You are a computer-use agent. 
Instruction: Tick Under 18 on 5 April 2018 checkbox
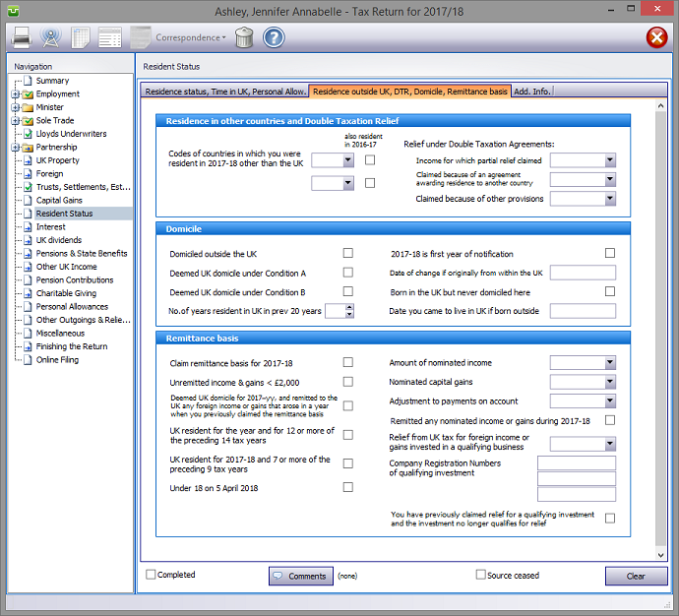(x=347, y=487)
